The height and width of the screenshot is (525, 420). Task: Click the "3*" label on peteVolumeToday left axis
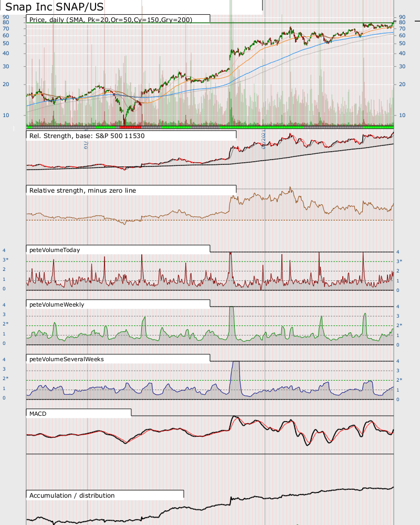[6, 260]
